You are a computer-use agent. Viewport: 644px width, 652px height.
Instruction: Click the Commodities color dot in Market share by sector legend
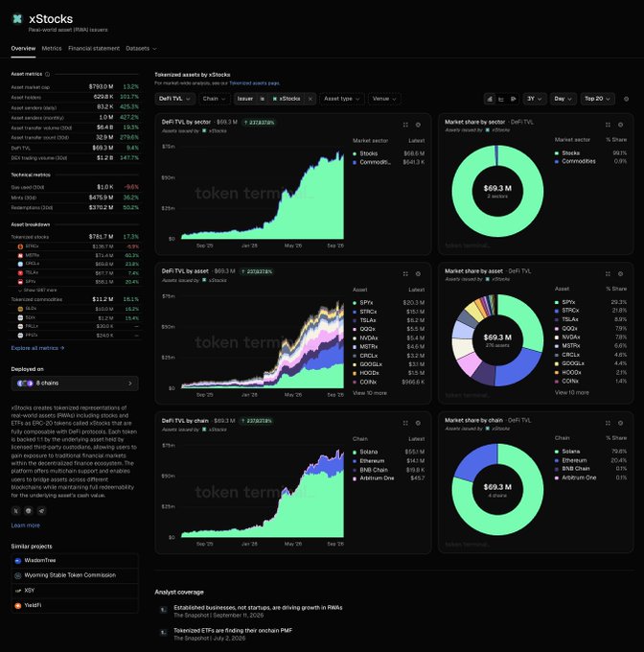(557, 162)
